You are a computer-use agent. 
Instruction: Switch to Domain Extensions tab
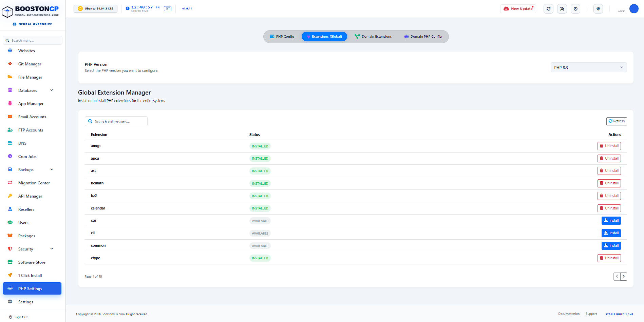(373, 37)
